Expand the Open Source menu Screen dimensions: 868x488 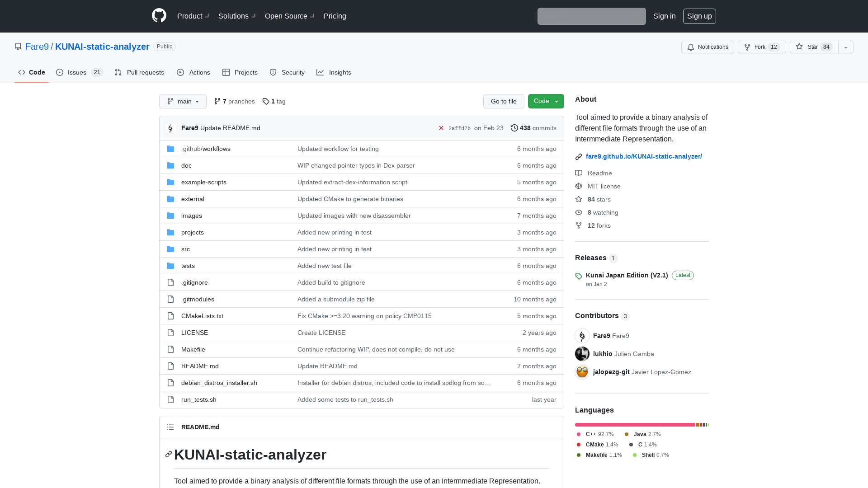pyautogui.click(x=289, y=16)
